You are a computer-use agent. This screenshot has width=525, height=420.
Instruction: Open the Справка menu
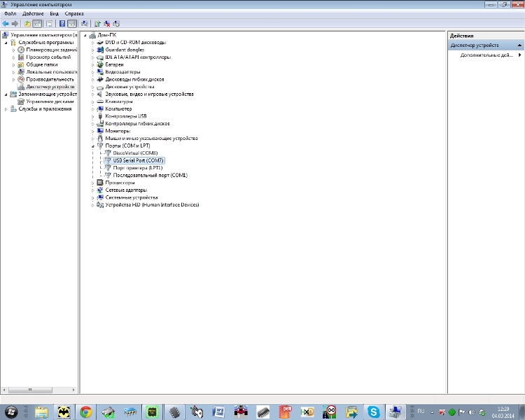[74, 13]
